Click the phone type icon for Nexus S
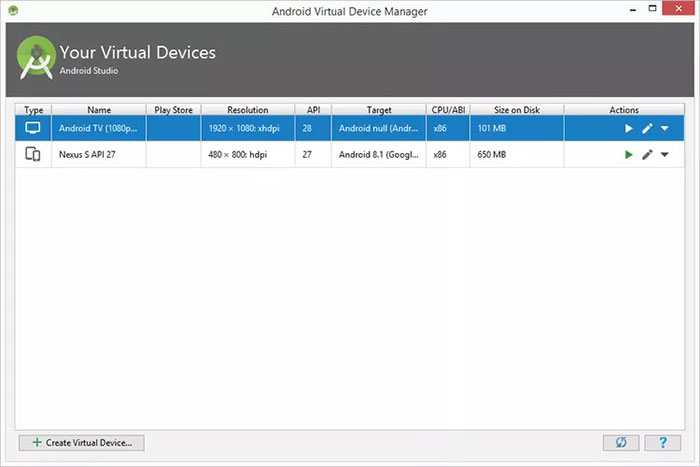 pos(33,155)
